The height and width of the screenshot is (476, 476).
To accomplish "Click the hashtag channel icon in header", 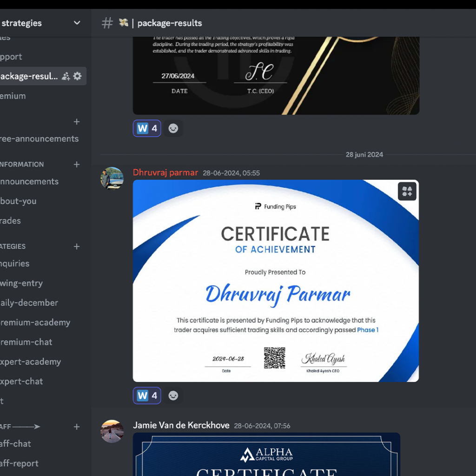I will point(107,23).
